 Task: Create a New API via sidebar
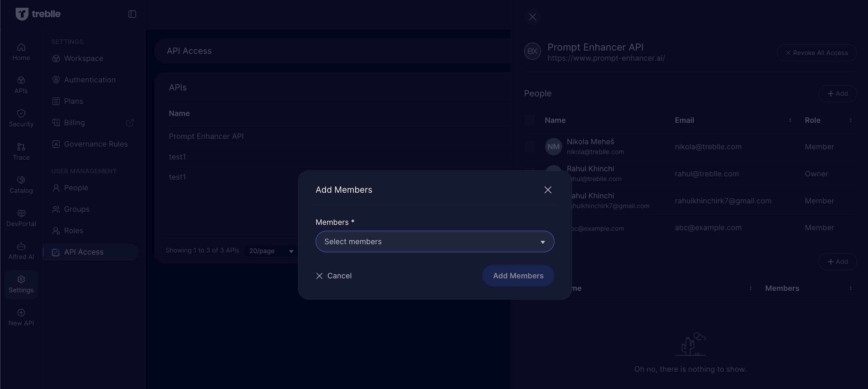21,317
